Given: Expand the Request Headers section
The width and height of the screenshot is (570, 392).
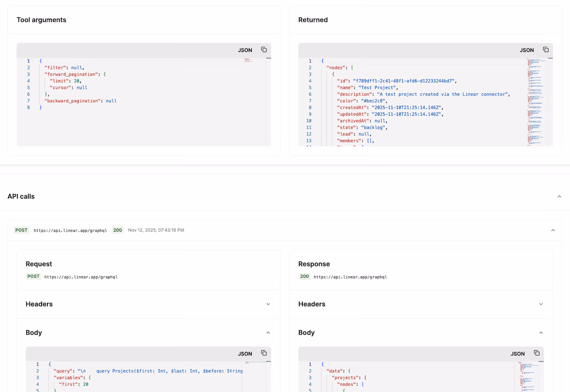Looking at the screenshot, I should 268,304.
